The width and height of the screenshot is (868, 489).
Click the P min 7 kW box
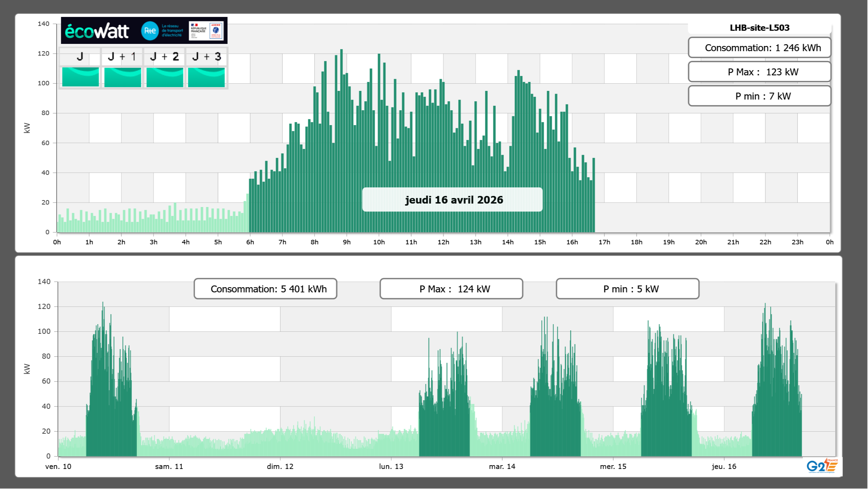759,96
